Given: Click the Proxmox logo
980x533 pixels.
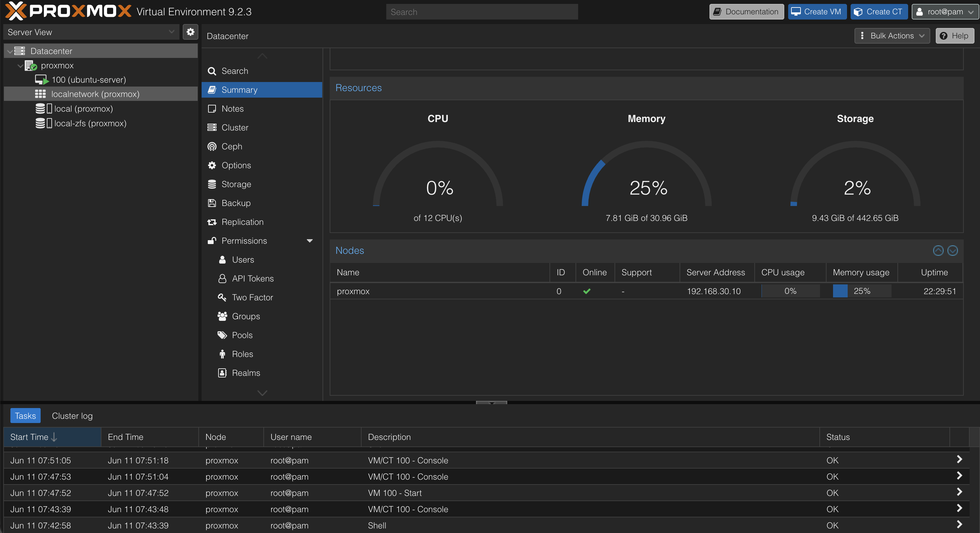Looking at the screenshot, I should (x=68, y=11).
